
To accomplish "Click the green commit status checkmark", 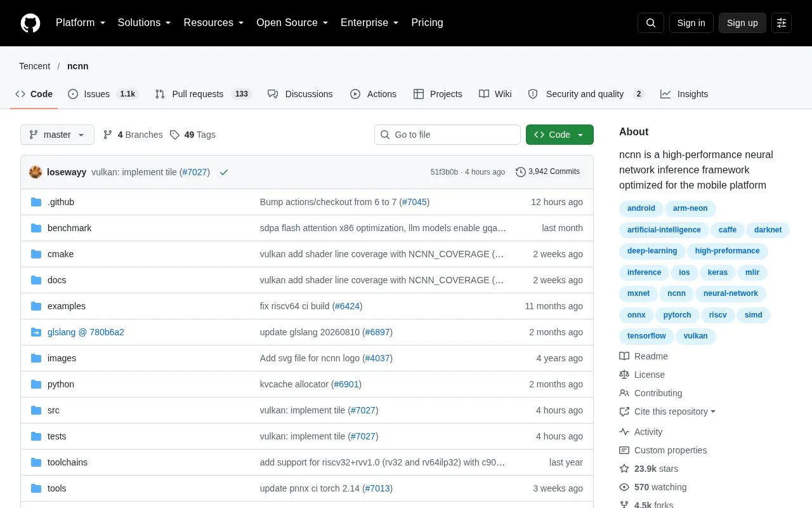I will (x=224, y=172).
